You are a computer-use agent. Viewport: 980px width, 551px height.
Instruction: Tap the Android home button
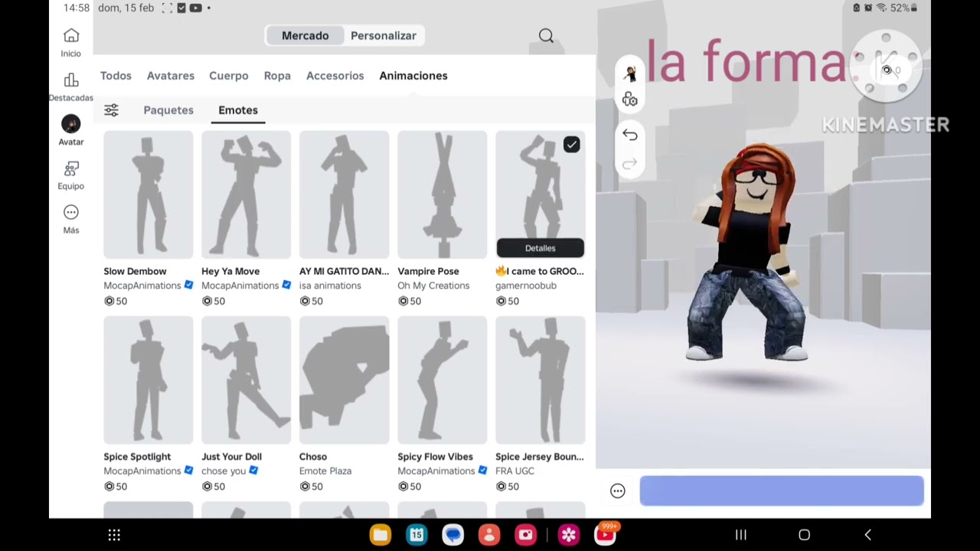click(x=804, y=535)
